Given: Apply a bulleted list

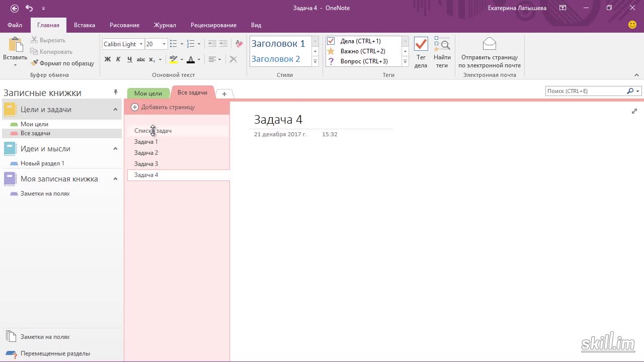Looking at the screenshot, I should (x=174, y=44).
